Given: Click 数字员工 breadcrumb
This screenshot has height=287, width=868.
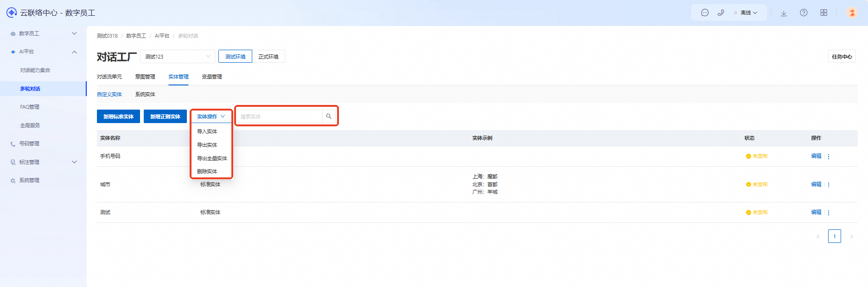Looking at the screenshot, I should click(x=136, y=36).
